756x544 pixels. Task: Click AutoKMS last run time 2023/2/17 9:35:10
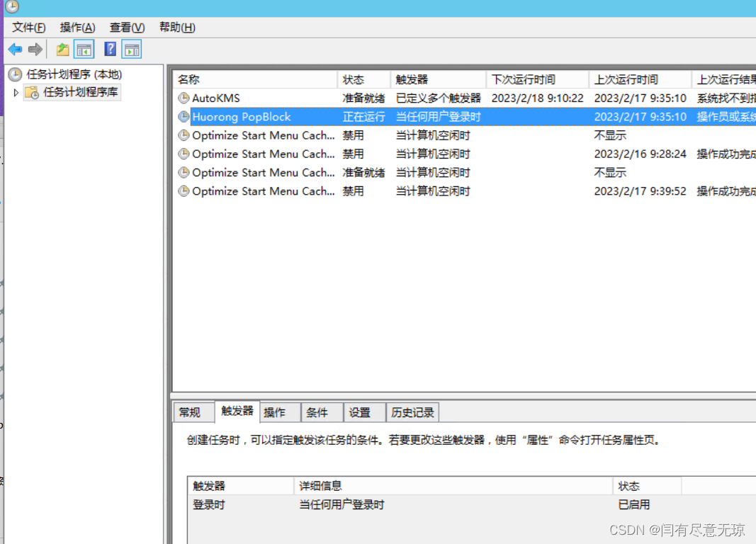(x=641, y=98)
